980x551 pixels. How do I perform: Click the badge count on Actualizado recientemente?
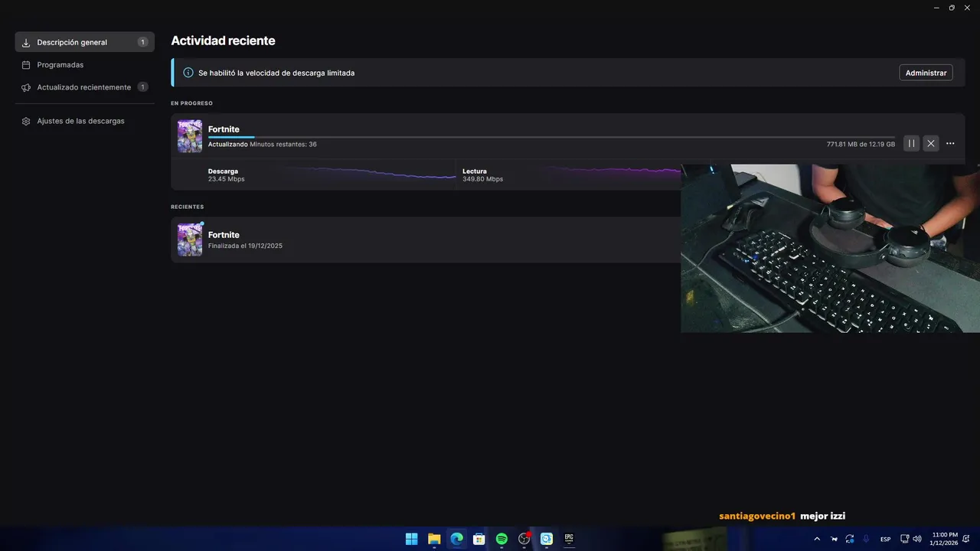pyautogui.click(x=142, y=87)
